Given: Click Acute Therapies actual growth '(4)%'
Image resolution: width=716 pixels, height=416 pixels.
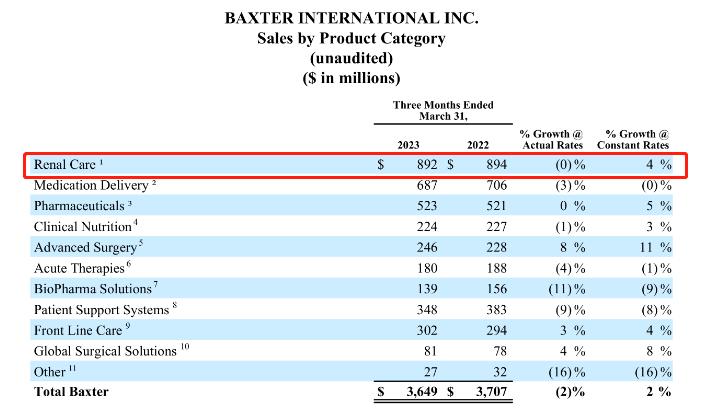Looking at the screenshot, I should coord(570,268).
